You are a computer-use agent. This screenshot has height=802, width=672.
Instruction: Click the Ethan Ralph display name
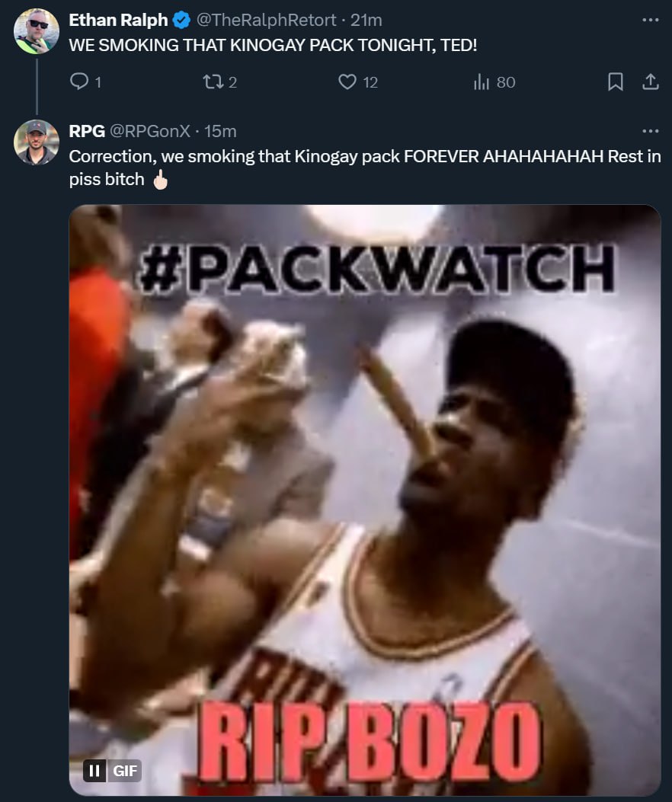[118, 20]
